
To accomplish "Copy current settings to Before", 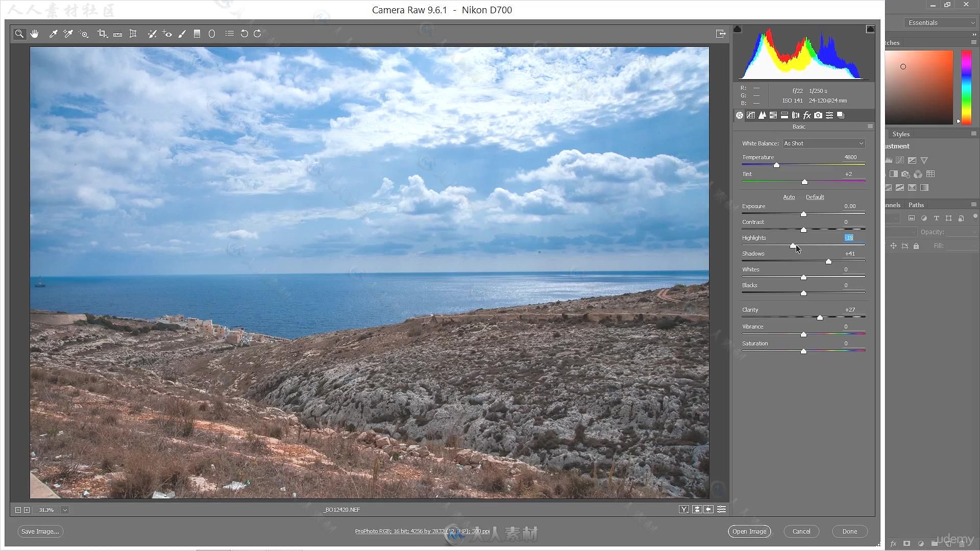I will pyautogui.click(x=709, y=509).
